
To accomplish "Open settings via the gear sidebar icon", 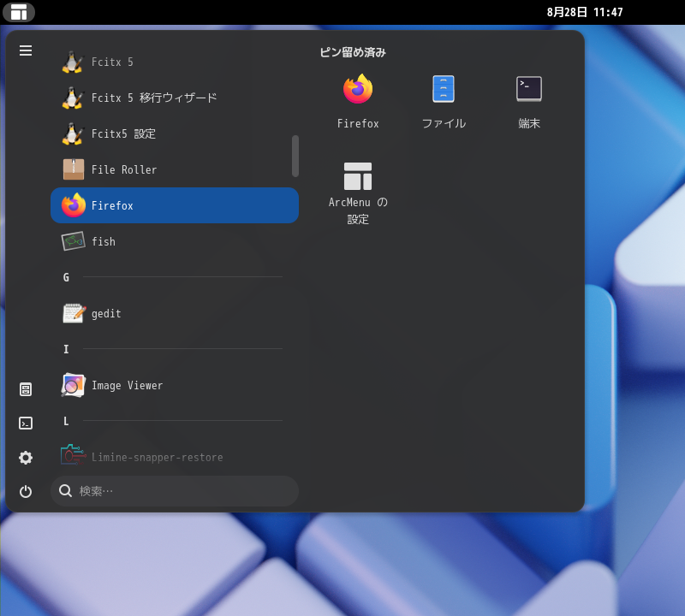I will [x=26, y=458].
